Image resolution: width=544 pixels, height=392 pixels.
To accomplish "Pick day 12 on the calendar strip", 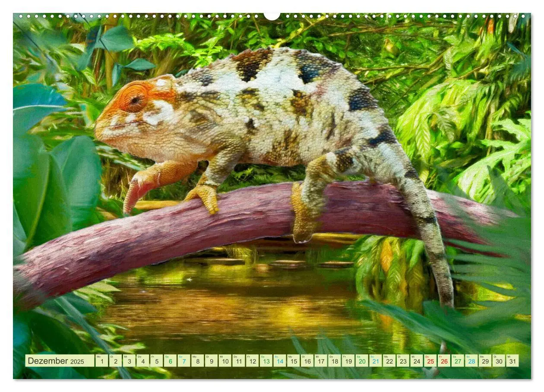I will point(252,361).
